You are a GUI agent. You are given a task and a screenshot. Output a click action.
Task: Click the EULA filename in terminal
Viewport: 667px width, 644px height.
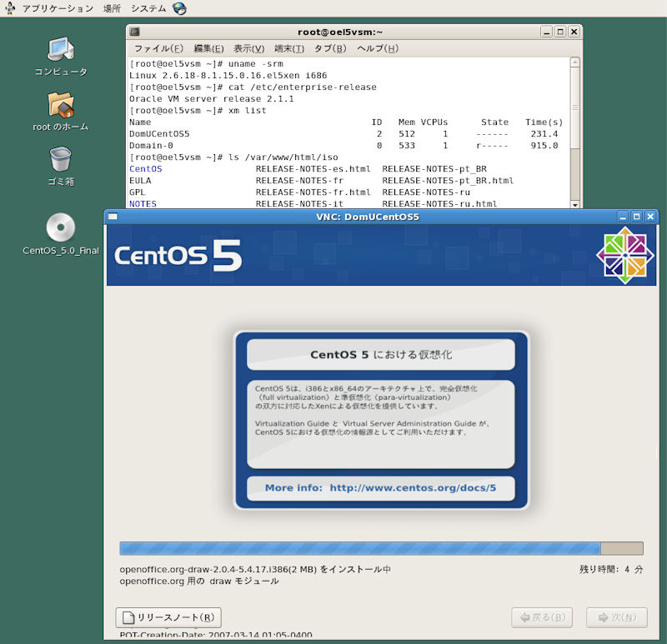pos(140,180)
